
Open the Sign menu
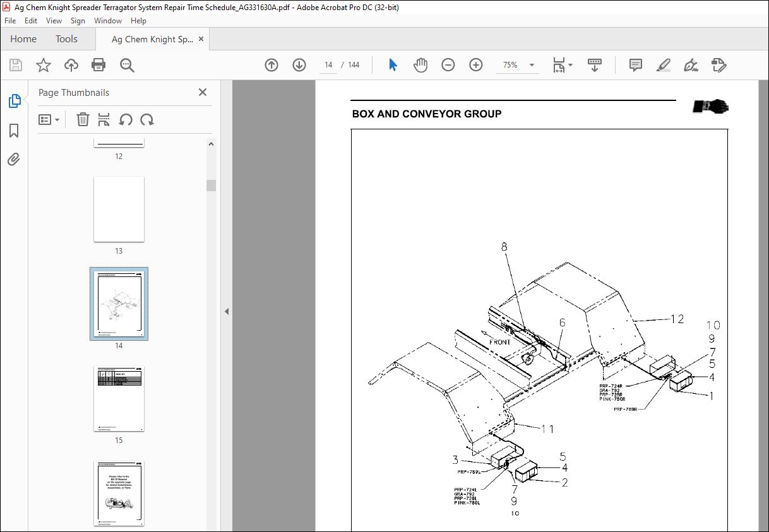(78, 21)
